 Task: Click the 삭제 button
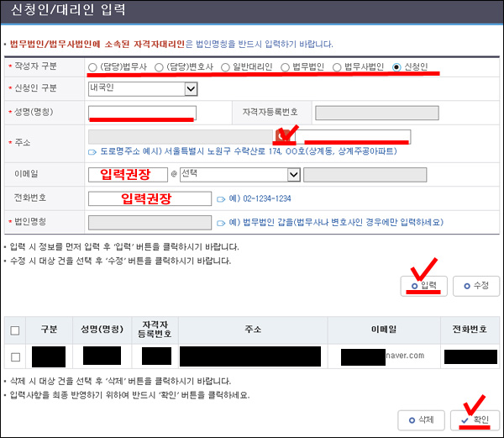point(421,420)
